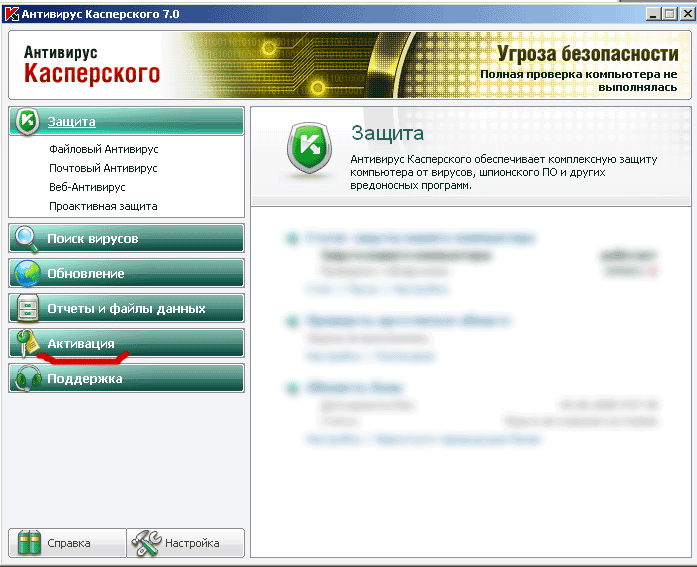Screen dimensions: 697x567
Task: Click the magnifier icon on Поиск вирусов
Action: [x=26, y=239]
